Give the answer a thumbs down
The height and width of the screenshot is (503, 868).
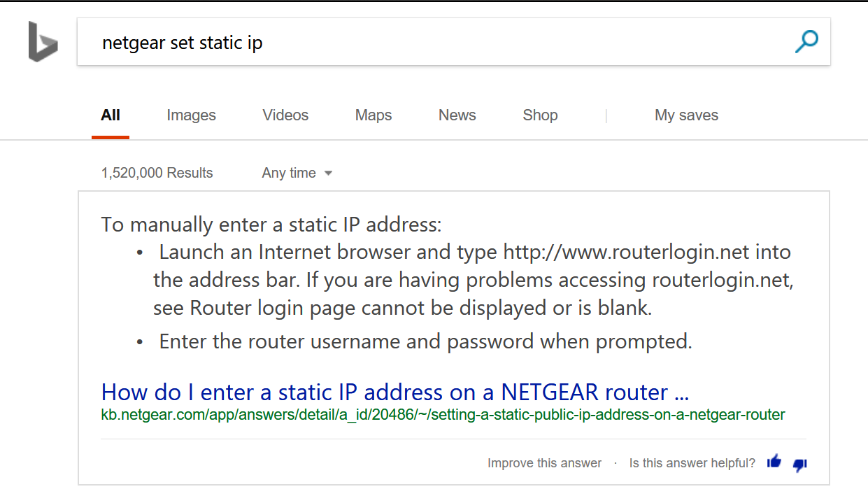tap(800, 464)
